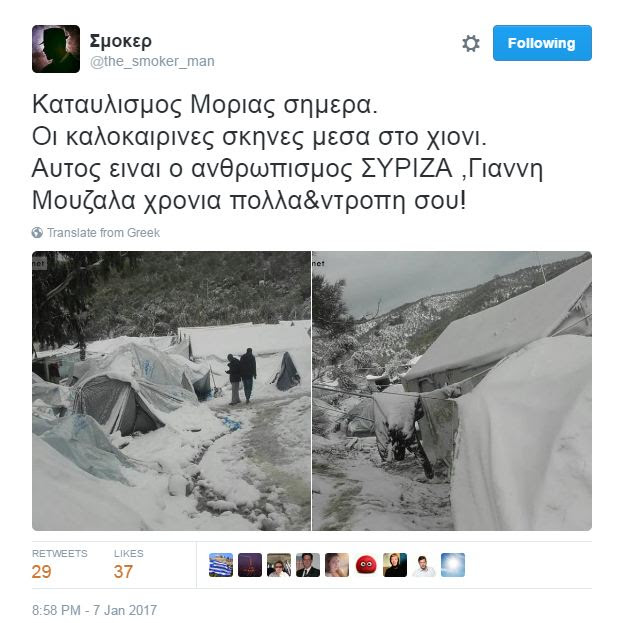Toggle the Following button

click(542, 43)
